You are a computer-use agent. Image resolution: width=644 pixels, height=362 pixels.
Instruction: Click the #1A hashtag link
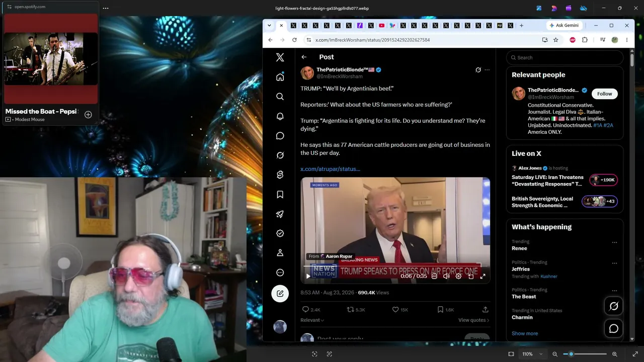597,125
